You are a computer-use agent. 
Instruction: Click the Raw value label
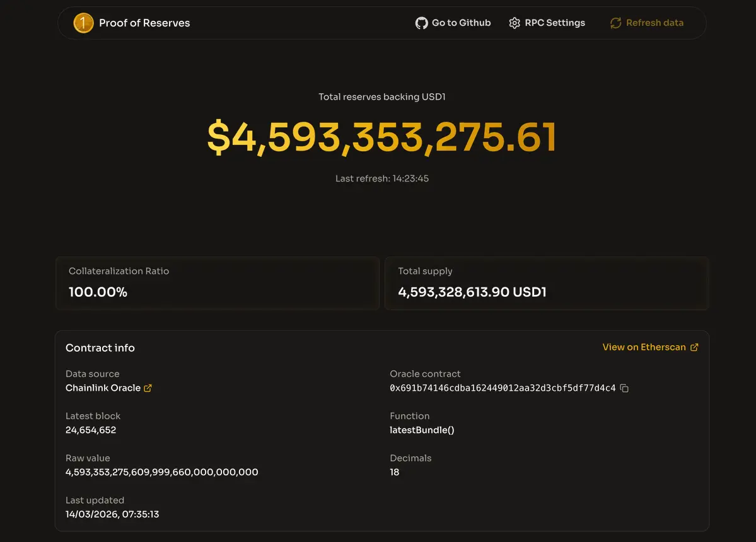tap(87, 458)
